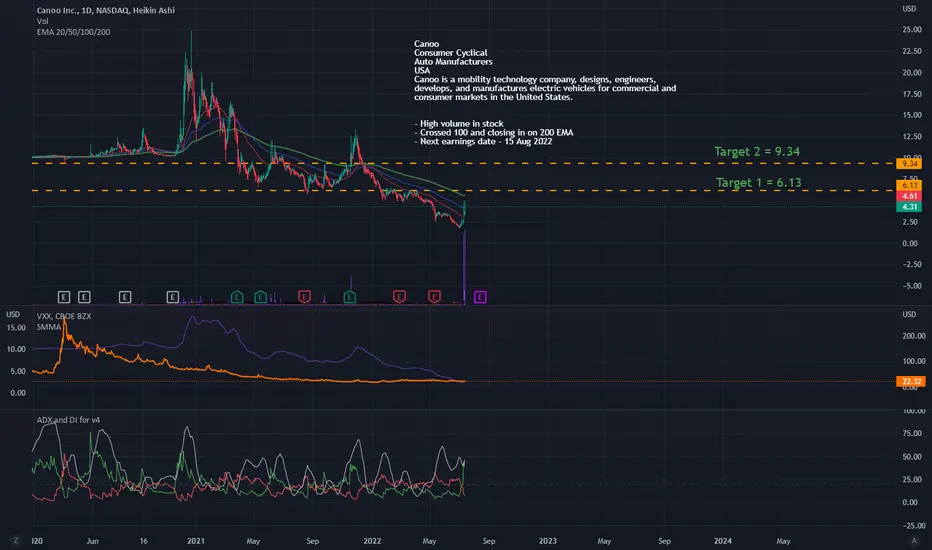Click the 17.50 price axis value
This screenshot has width=932, height=550.
click(912, 94)
